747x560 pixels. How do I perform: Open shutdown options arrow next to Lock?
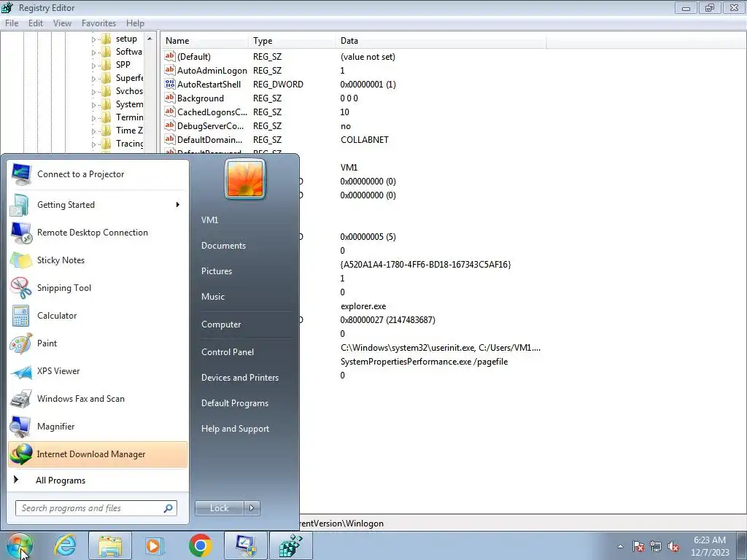tap(252, 508)
